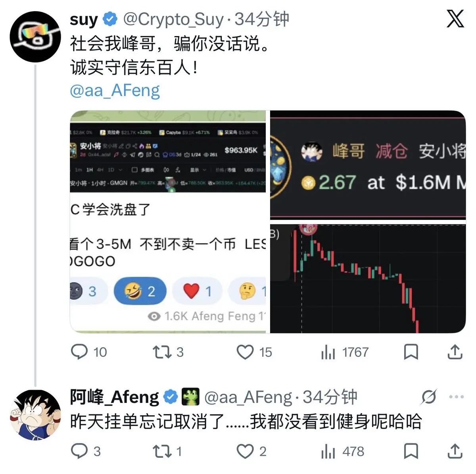Image resolution: width=476 pixels, height=474 pixels.
Task: Share suy's post
Action: pyautogui.click(x=455, y=352)
